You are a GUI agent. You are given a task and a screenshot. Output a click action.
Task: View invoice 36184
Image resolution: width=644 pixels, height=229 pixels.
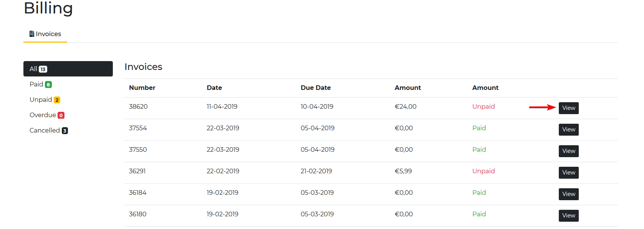coord(568,194)
